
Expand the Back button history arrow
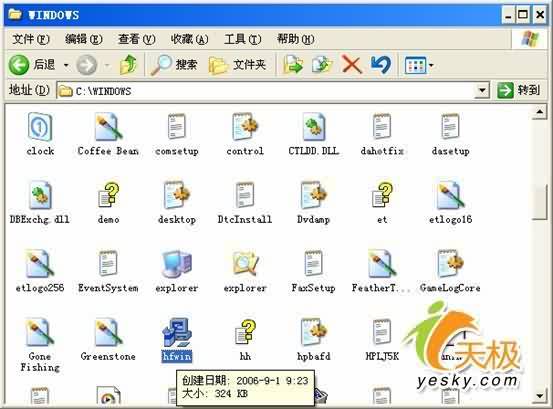tap(66, 65)
